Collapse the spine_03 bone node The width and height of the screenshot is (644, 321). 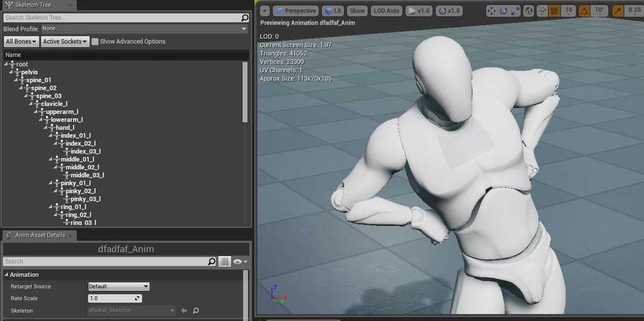pyautogui.click(x=26, y=96)
